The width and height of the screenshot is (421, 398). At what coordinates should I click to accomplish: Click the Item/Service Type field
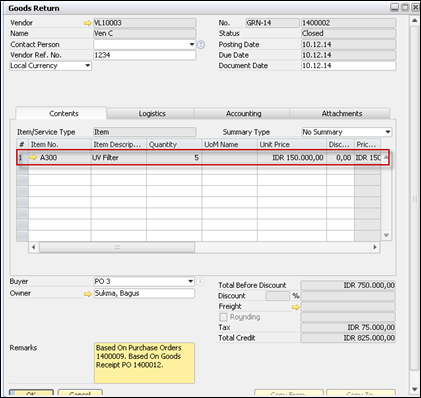(x=145, y=132)
